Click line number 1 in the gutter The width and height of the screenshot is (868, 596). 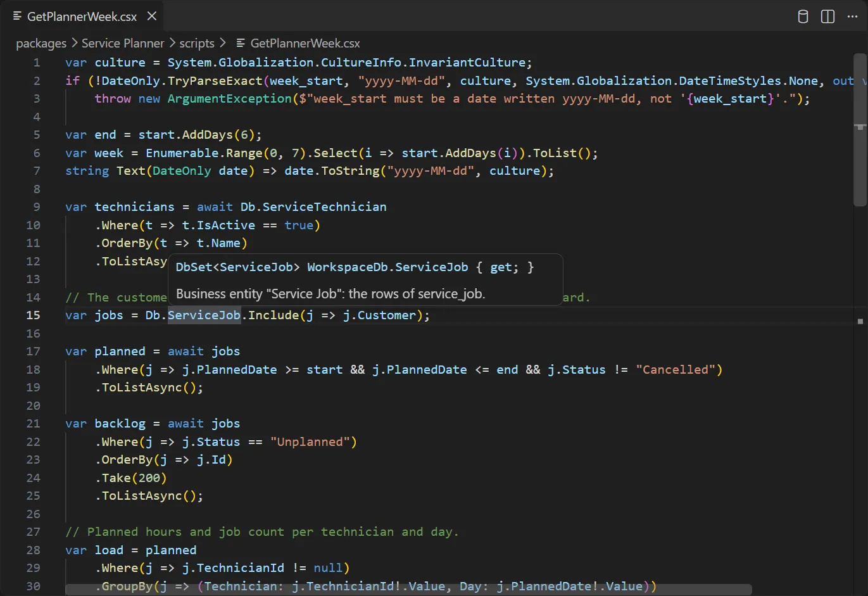pos(37,63)
